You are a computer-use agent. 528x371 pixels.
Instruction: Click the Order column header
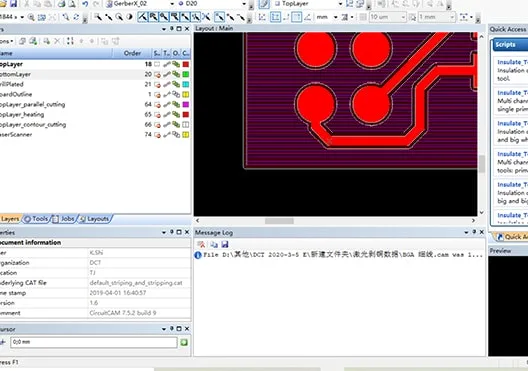click(x=132, y=53)
